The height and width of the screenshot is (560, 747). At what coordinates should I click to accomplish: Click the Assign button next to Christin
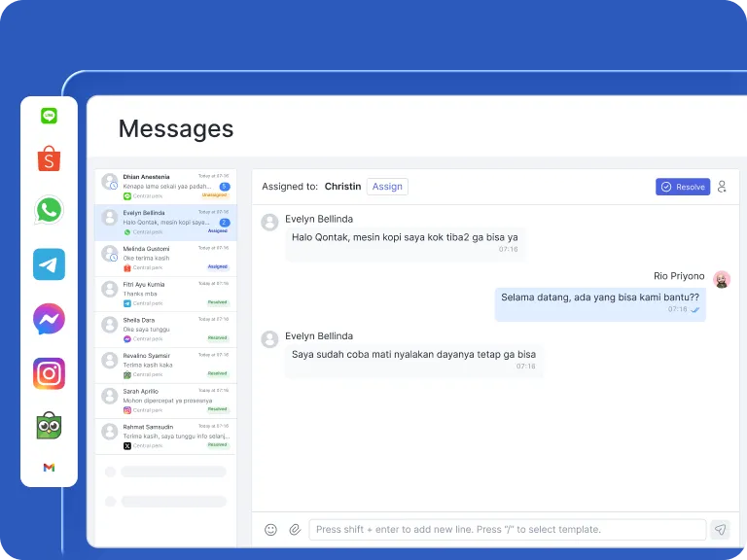(387, 187)
